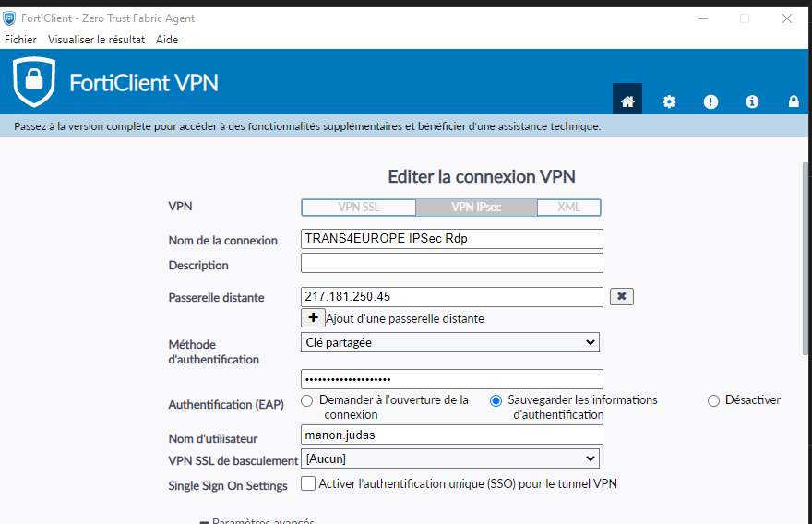Click the plus icon to add gateway

313,317
